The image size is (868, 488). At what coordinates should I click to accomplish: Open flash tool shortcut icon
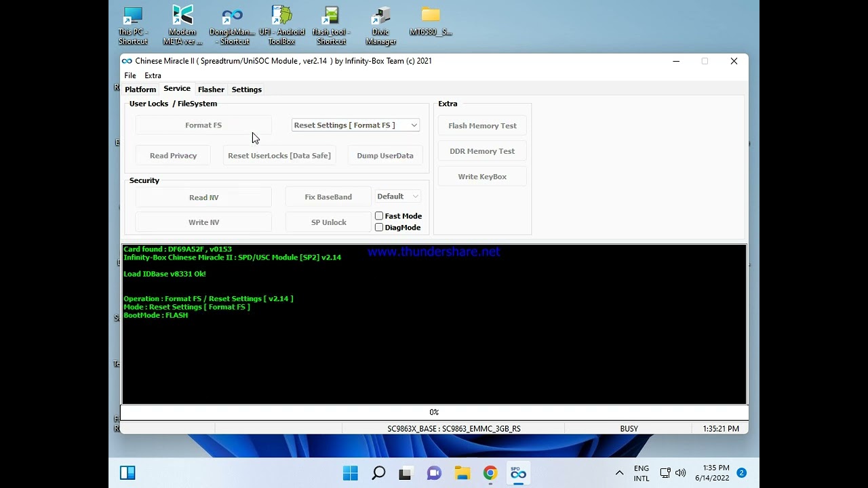331,26
